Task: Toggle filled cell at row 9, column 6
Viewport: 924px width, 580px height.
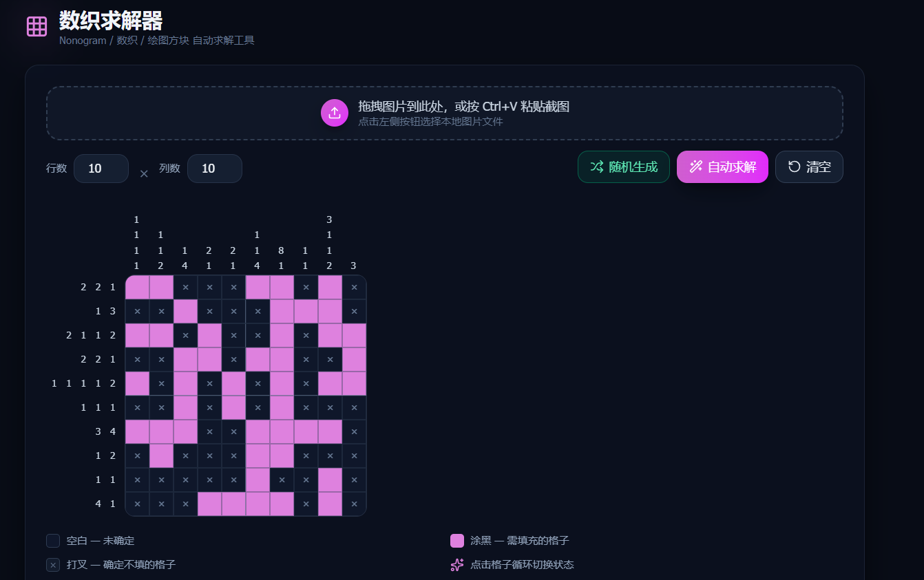Action: click(x=258, y=480)
